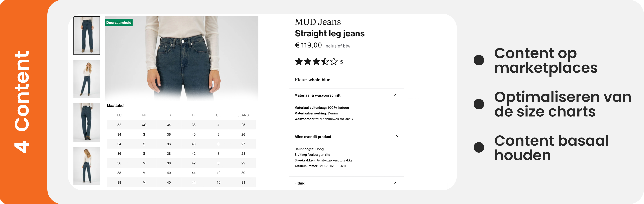The image size is (644, 204).
Task: Select the second thumbnail with full model
Action: tap(87, 79)
